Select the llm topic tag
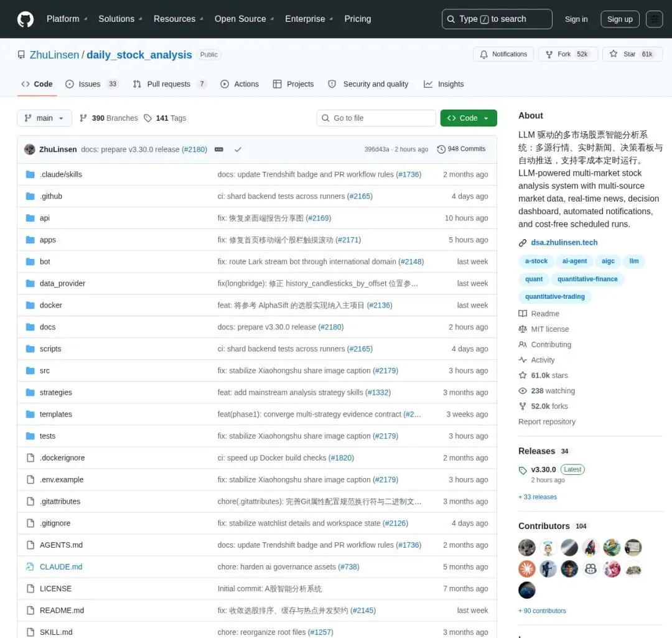Image resolution: width=672 pixels, height=638 pixels. pos(633,261)
